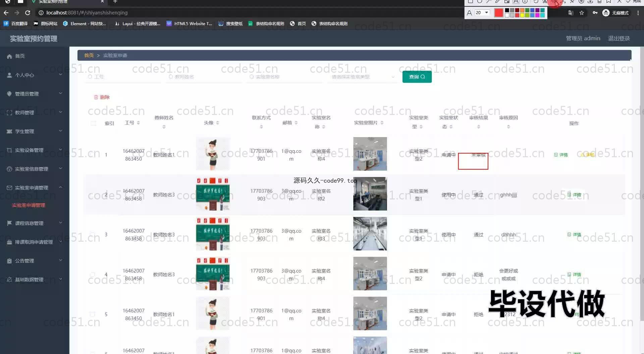Expand the 教师管理 menu chevron
Screen dimensions: 644x354
[61, 112]
